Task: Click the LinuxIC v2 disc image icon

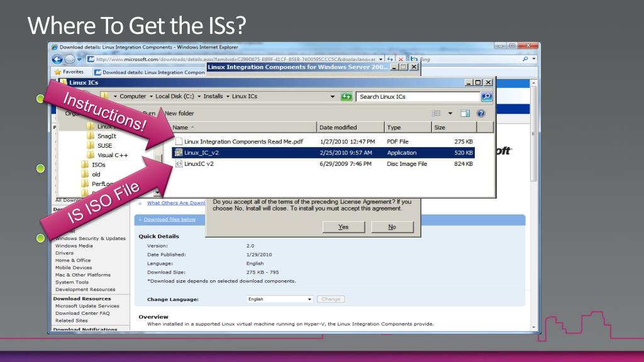Action: [179, 163]
